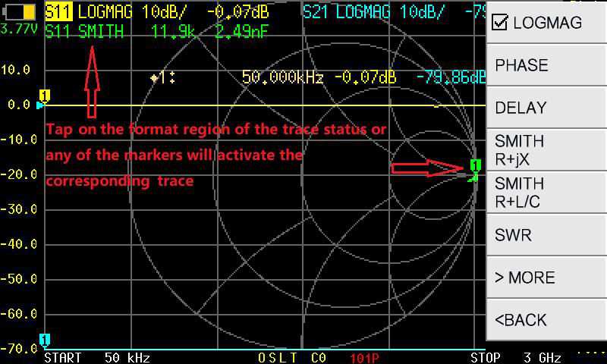
Task: Tap the highlighted yellow S11 channel badge
Action: pos(58,12)
